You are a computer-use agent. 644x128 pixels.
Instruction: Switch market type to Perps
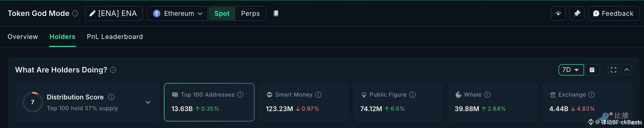coord(250,14)
